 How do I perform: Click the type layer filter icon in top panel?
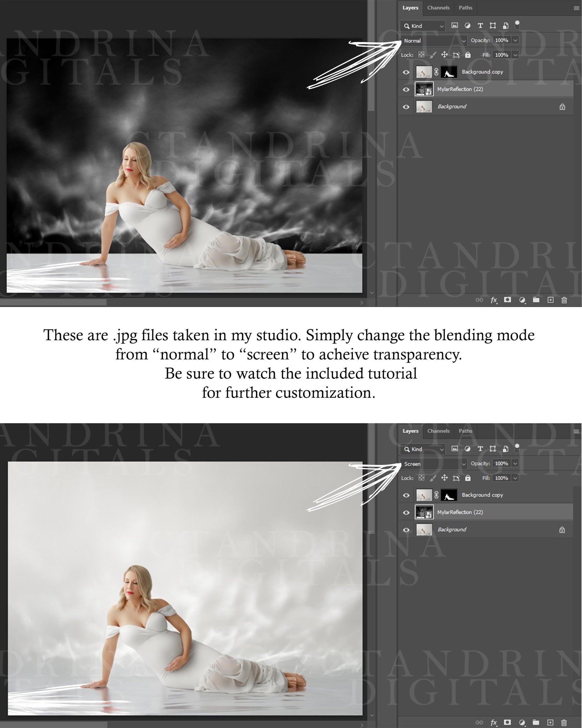point(480,26)
